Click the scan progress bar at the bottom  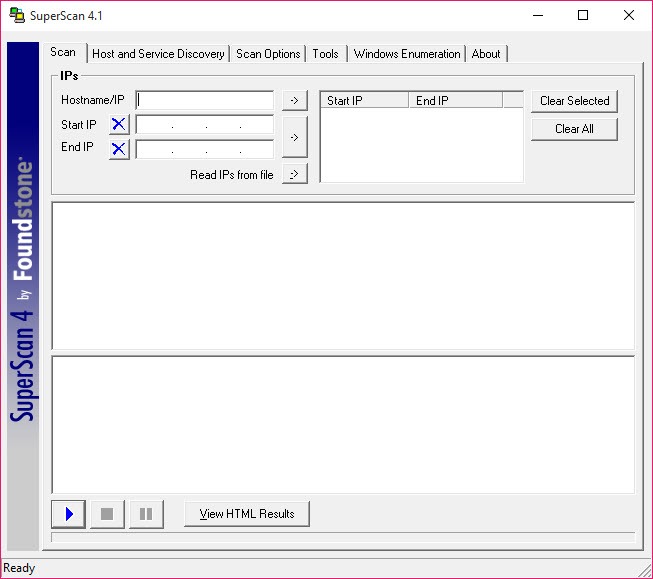(x=343, y=537)
